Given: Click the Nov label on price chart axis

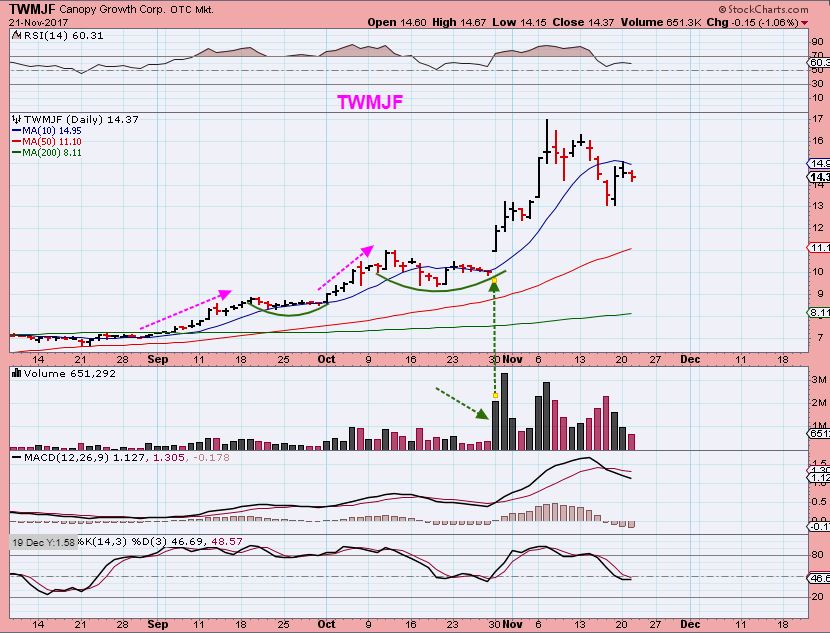Looking at the screenshot, I should [512, 359].
